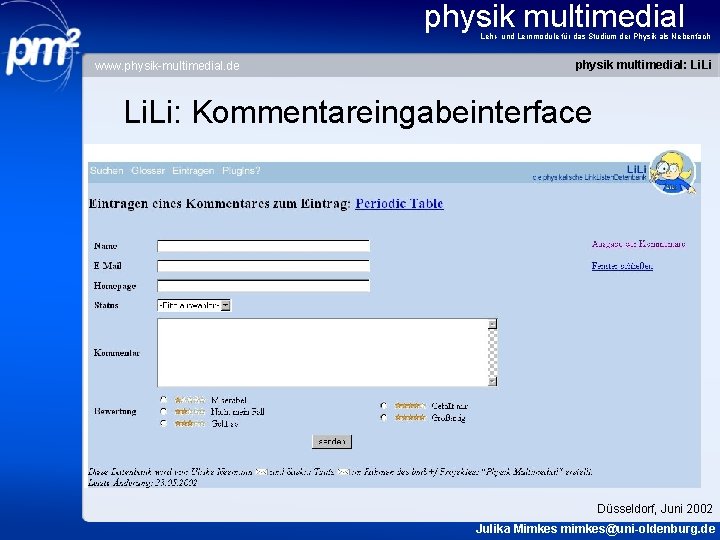The height and width of the screenshot is (540, 720).
Task: Click the envelope icon after Ulrike Neemann
Action: coord(261,472)
